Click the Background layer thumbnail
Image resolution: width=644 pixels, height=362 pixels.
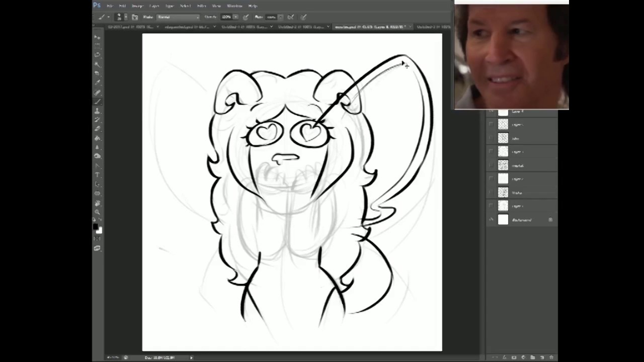503,220
